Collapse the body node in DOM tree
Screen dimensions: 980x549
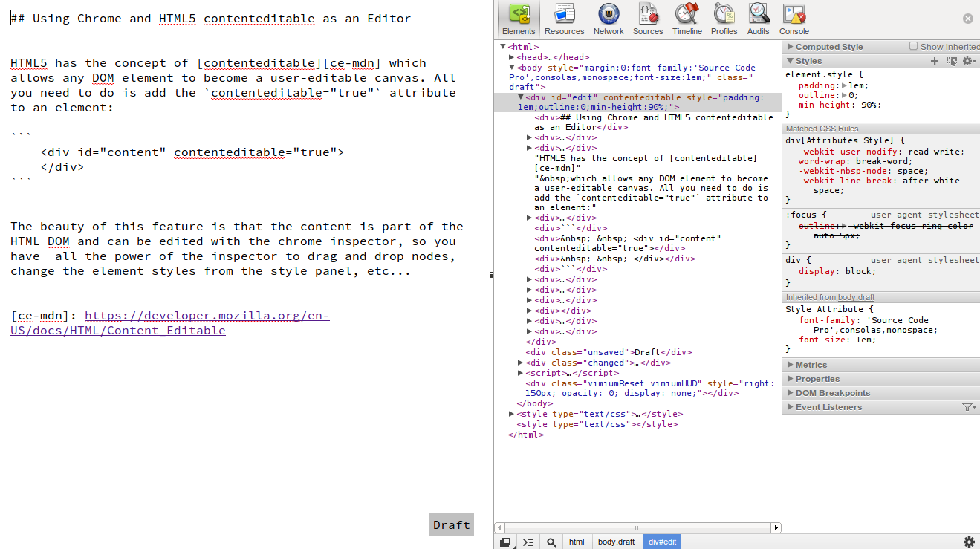(512, 68)
